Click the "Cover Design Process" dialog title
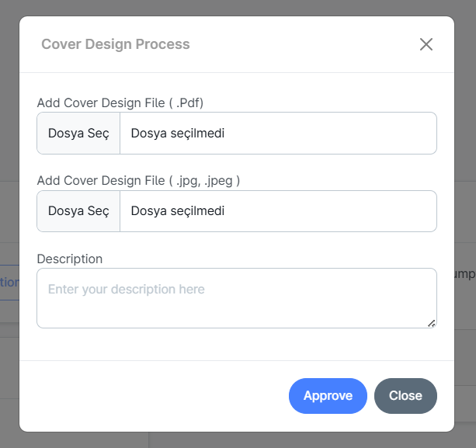 click(116, 44)
